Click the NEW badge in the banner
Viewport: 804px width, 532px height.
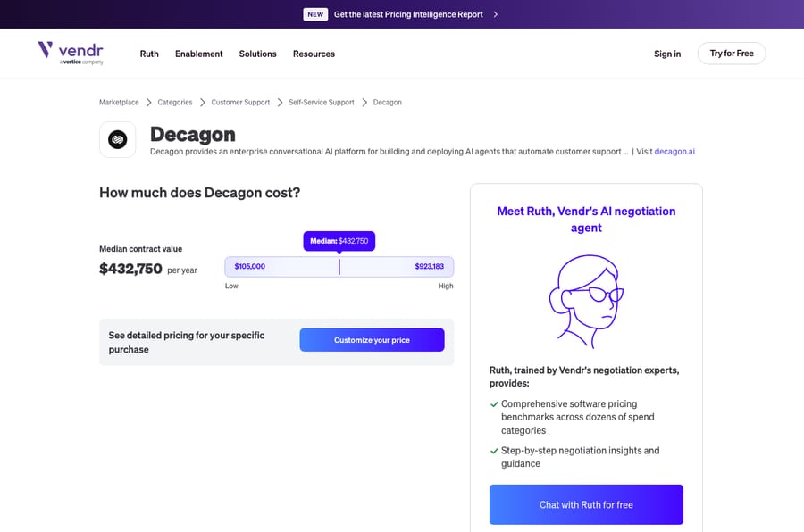coord(315,14)
